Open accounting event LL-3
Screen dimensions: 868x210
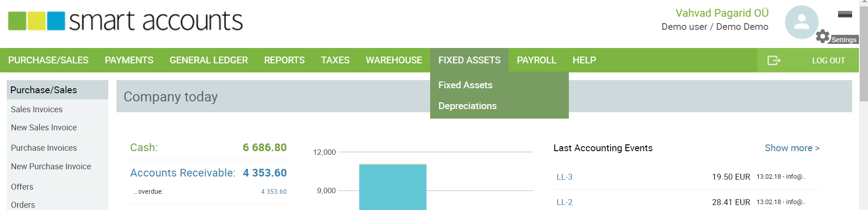[564, 177]
